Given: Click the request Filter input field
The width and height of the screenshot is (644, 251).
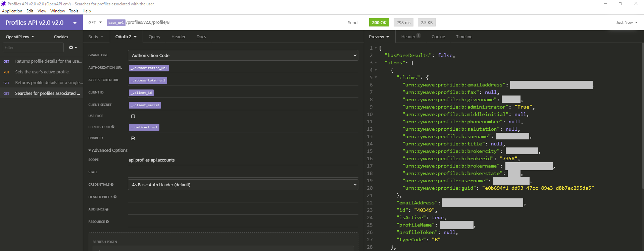Looking at the screenshot, I should [x=33, y=48].
